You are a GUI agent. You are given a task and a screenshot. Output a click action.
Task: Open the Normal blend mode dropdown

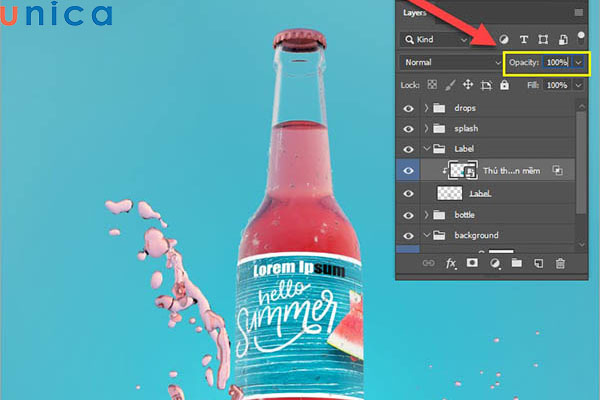451,62
